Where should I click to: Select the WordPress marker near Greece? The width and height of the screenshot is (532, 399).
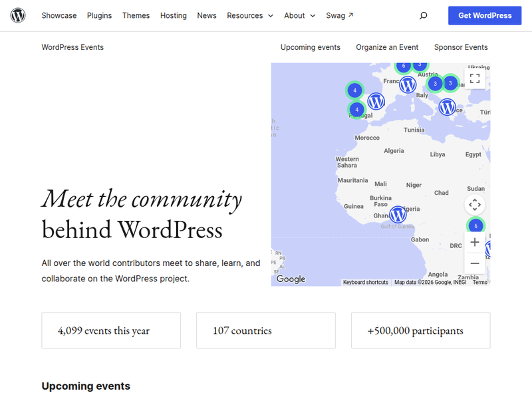[x=447, y=107]
